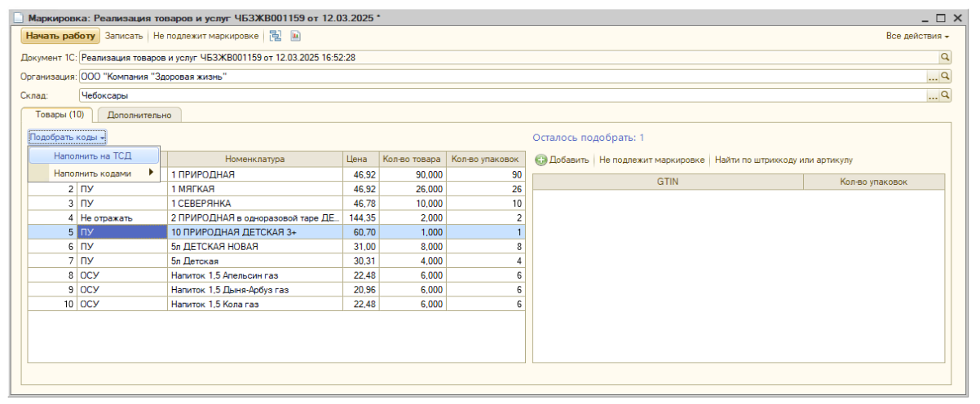Click ellipsis select button for Склад
Image resolution: width=980 pixels, height=404 pixels.
tap(934, 94)
